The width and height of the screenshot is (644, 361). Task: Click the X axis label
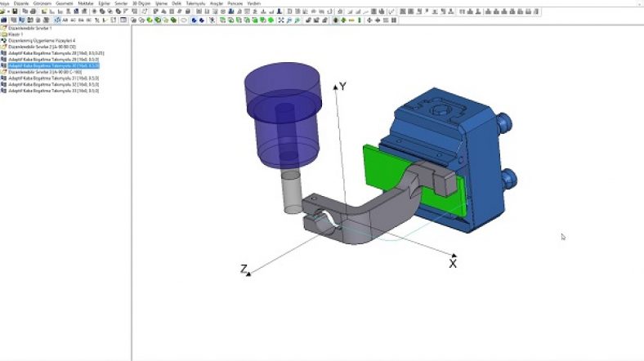pyautogui.click(x=453, y=264)
